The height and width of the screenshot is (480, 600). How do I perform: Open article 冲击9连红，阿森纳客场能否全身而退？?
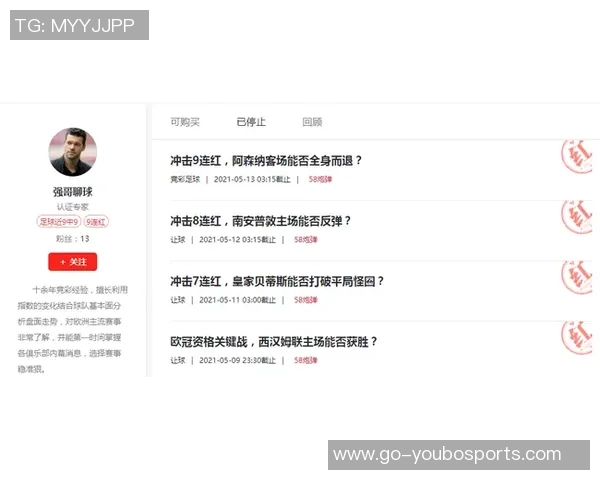266,160
